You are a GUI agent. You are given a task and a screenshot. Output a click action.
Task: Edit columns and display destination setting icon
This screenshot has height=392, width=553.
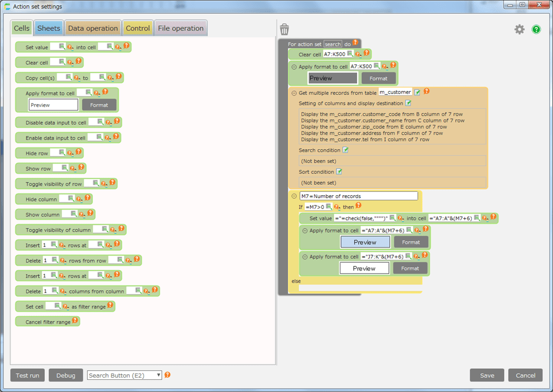[408, 103]
